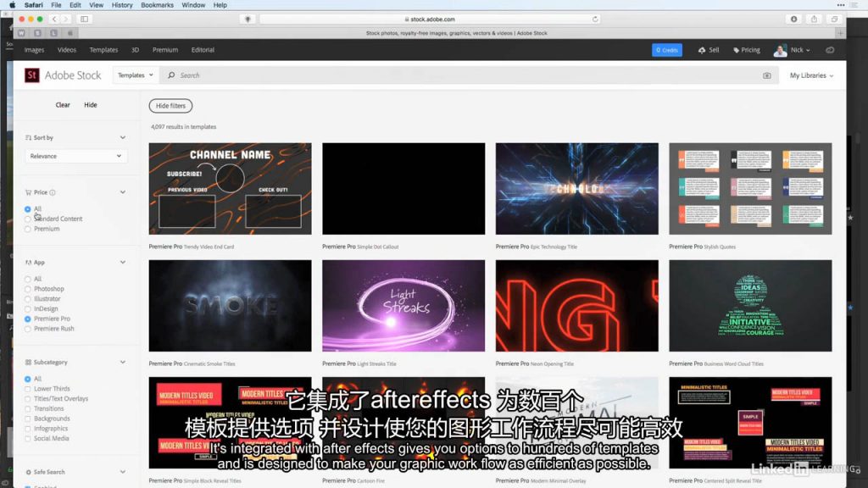Collapse the App filter section

[x=123, y=263]
